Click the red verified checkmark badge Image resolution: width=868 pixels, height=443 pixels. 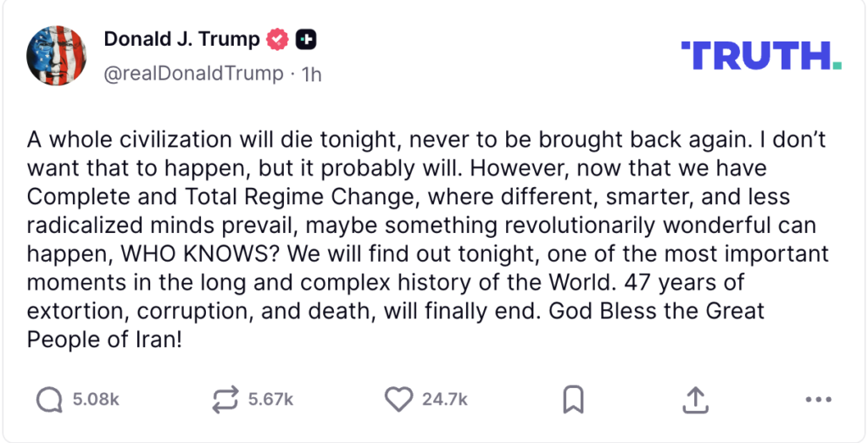tap(278, 39)
